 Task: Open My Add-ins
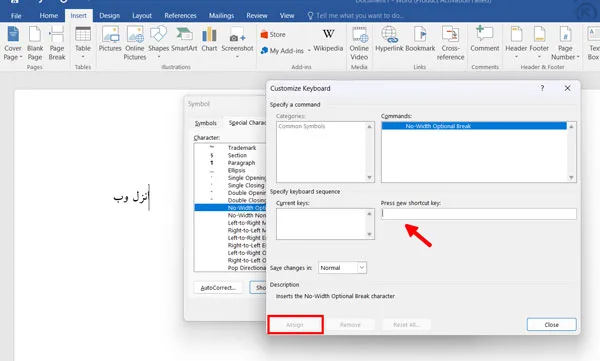point(282,51)
